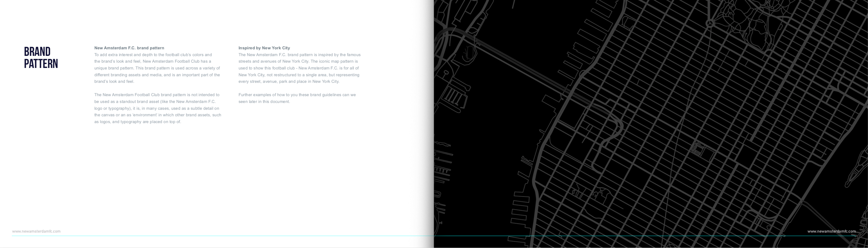Click the BRAND PATTERN page title
This screenshot has width=868, height=248.
41,58
